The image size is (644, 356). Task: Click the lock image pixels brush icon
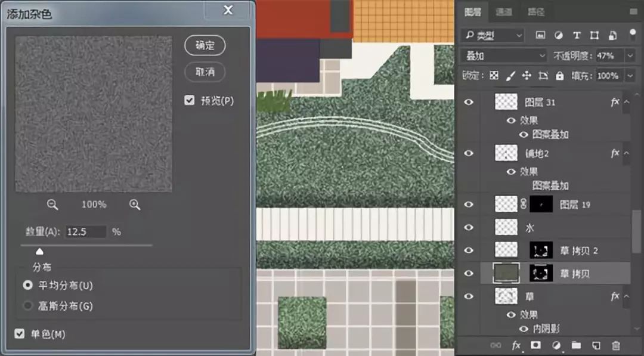pyautogui.click(x=510, y=76)
